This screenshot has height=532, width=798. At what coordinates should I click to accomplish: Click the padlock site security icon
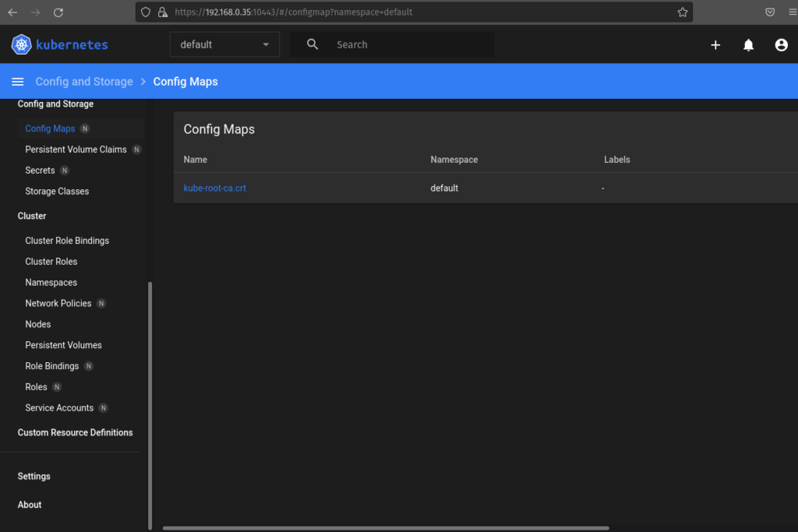click(163, 12)
